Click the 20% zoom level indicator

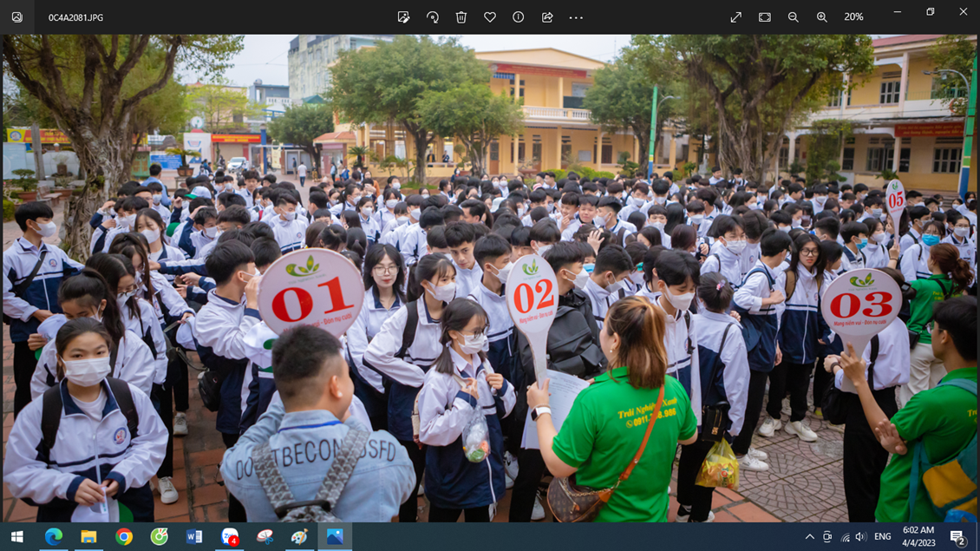853,17
